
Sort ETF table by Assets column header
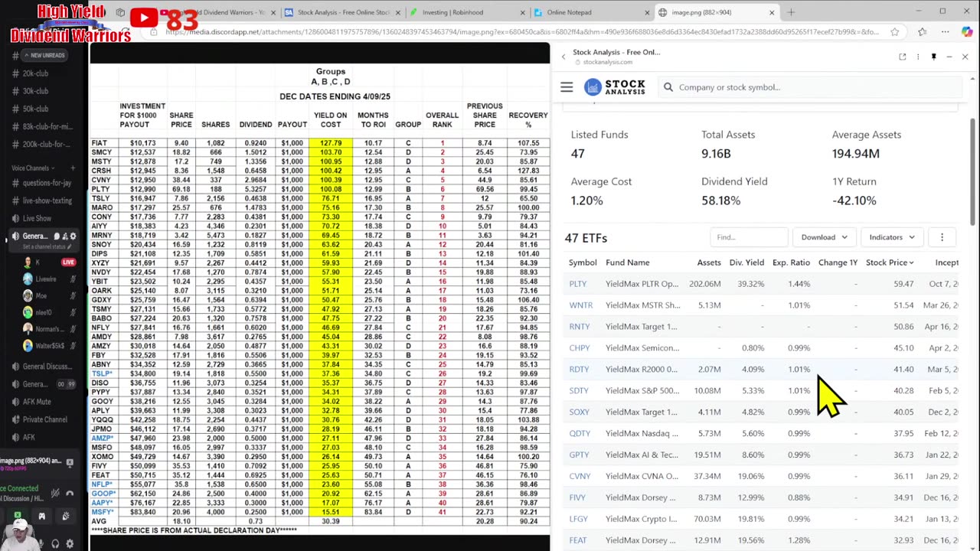click(x=709, y=262)
